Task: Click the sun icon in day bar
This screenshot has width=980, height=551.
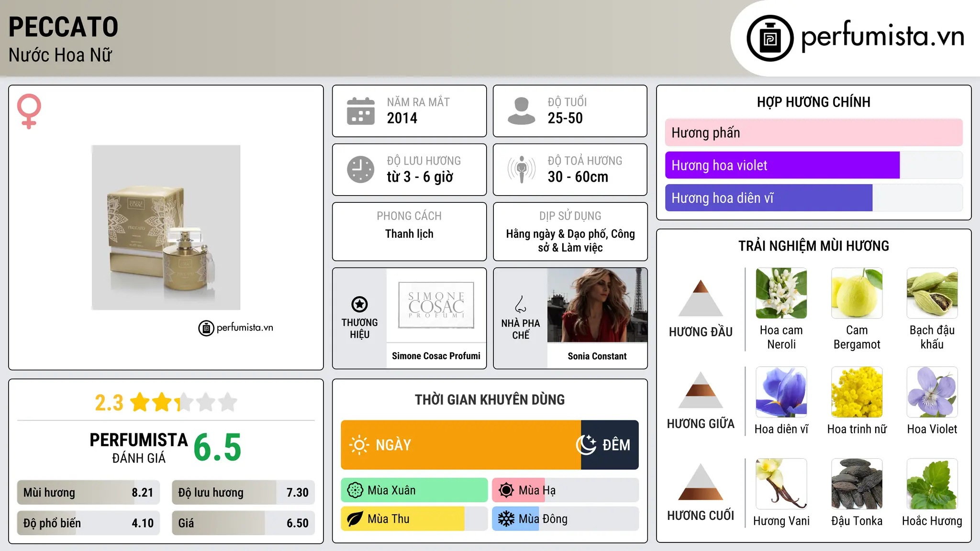Action: [359, 445]
